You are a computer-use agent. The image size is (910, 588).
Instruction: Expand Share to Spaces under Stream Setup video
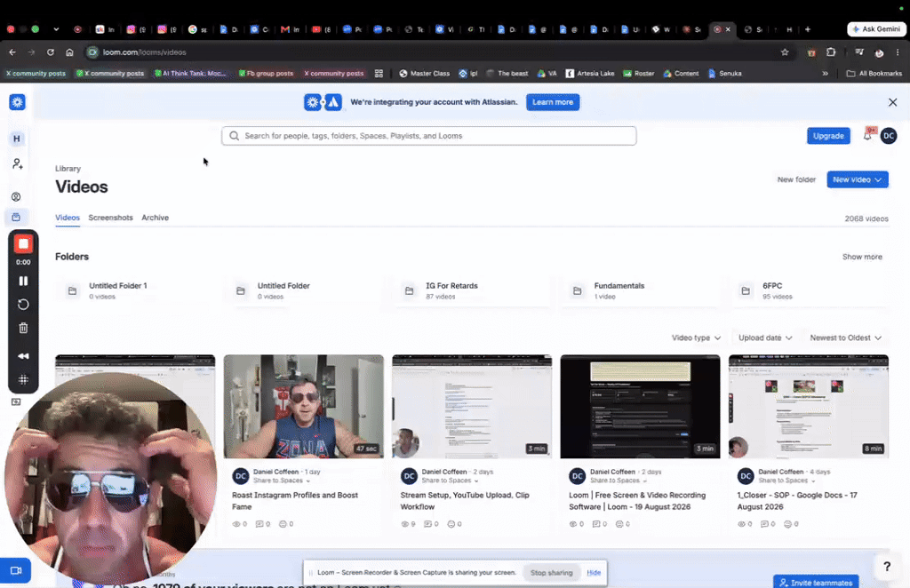[450, 481]
